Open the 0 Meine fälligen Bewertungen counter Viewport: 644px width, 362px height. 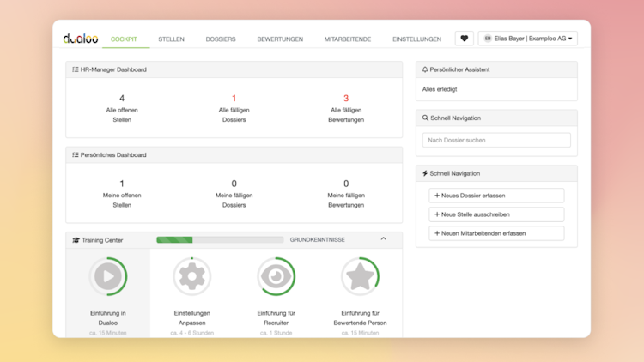[346, 194]
